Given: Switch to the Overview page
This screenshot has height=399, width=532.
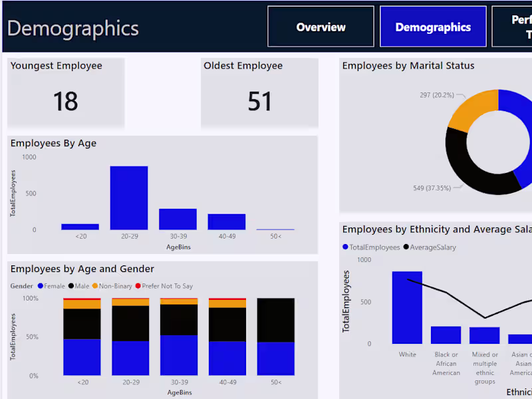Looking at the screenshot, I should tap(321, 27).
